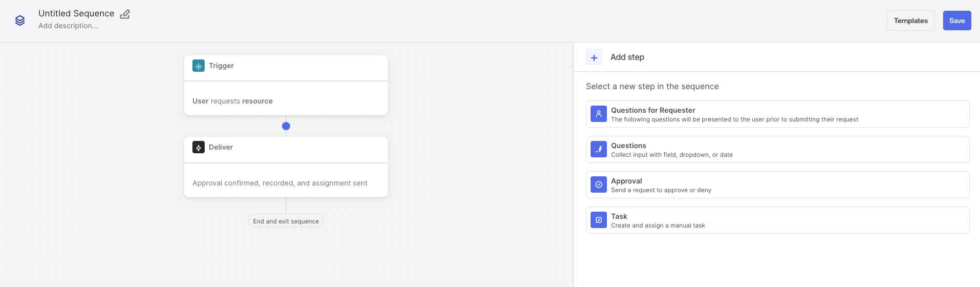Open the User requests resource trigger card
The height and width of the screenshot is (287, 980).
click(286, 101)
